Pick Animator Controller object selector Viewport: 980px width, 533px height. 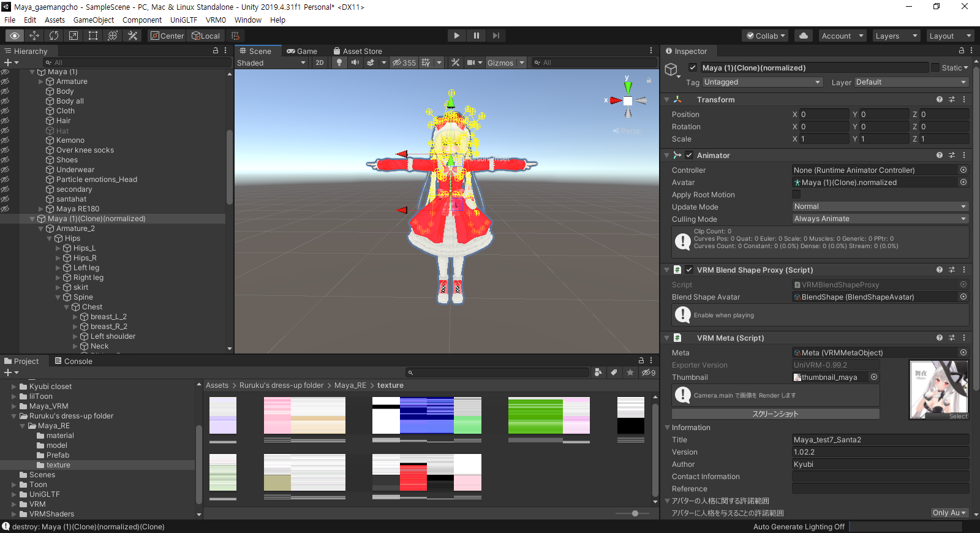coord(963,170)
